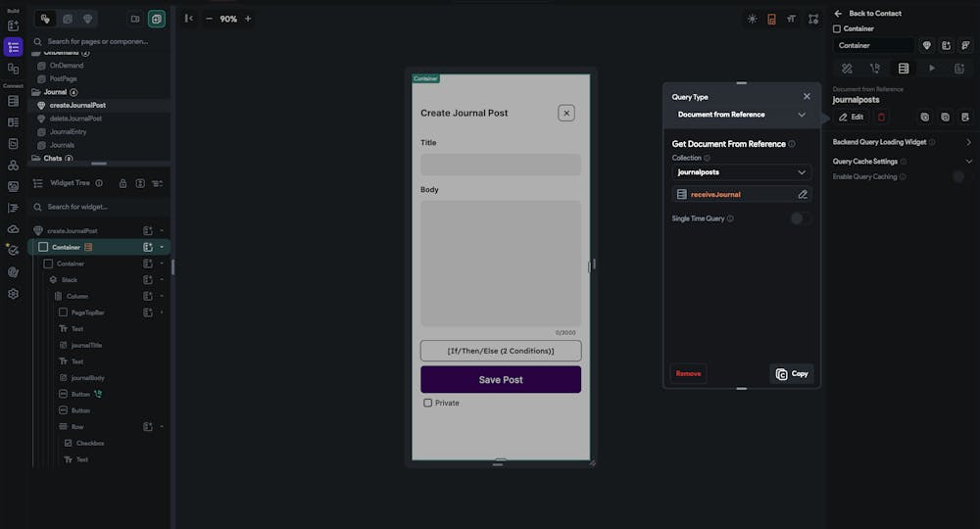Open the Custom Functions sidebar icon
Screen dimensions: 980x529
tap(13, 208)
